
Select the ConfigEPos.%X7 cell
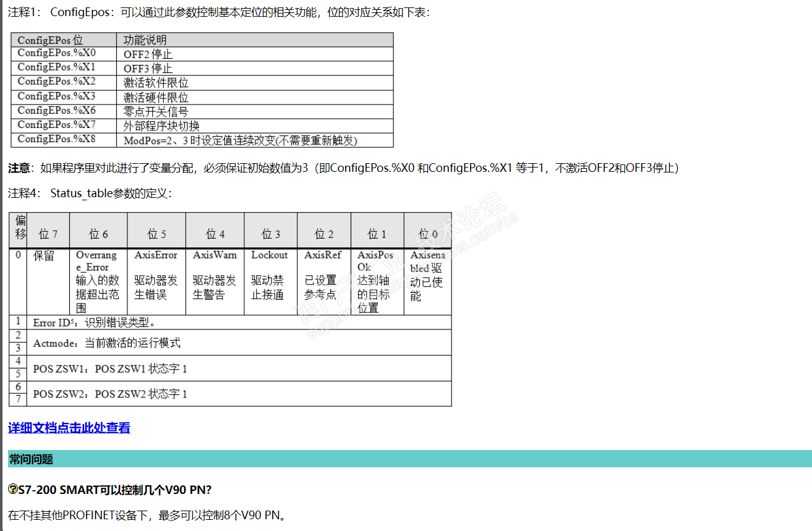[x=64, y=125]
